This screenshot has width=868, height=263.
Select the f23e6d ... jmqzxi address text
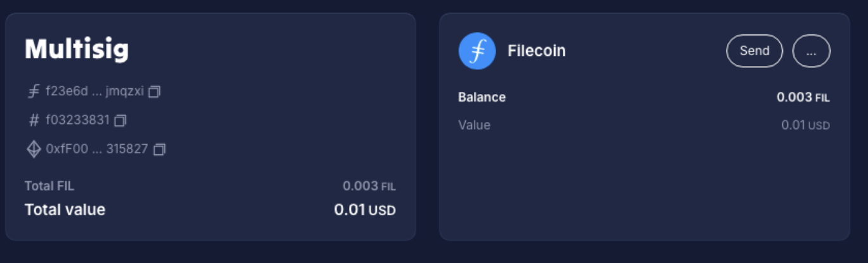[95, 91]
